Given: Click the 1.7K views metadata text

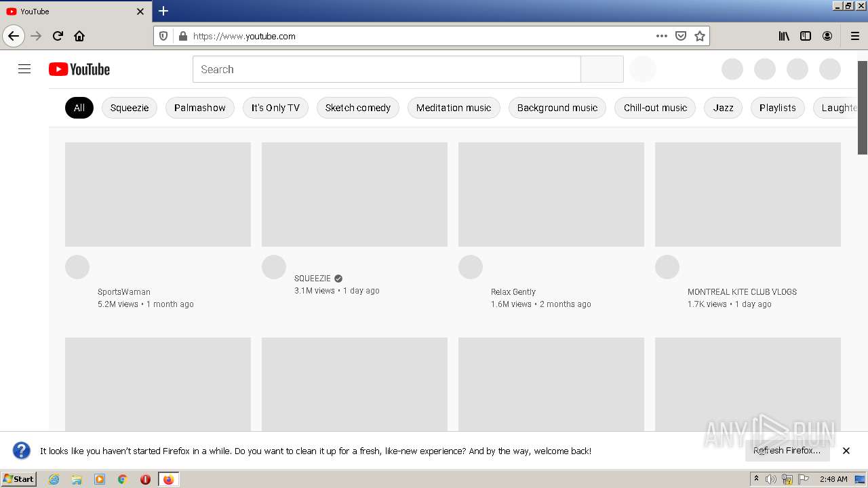Looking at the screenshot, I should point(707,304).
